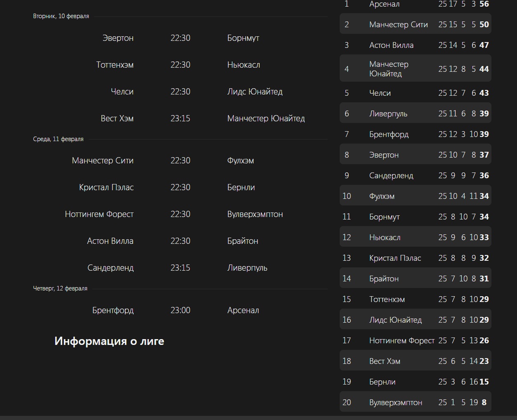Image resolution: width=517 pixels, height=420 pixels.
Task: Open Everton team in Tuesday's fixtures
Action: pos(118,38)
